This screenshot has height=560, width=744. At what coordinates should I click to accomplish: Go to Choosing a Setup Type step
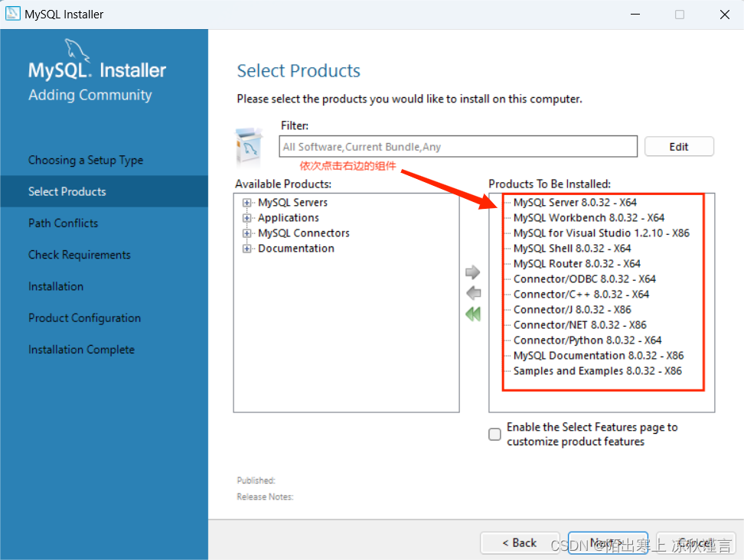point(86,160)
